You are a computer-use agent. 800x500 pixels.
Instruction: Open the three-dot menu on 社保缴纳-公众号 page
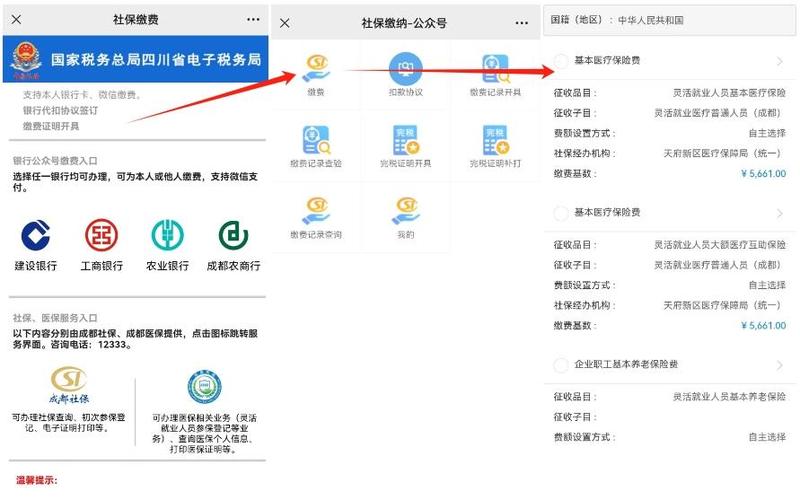tap(521, 23)
